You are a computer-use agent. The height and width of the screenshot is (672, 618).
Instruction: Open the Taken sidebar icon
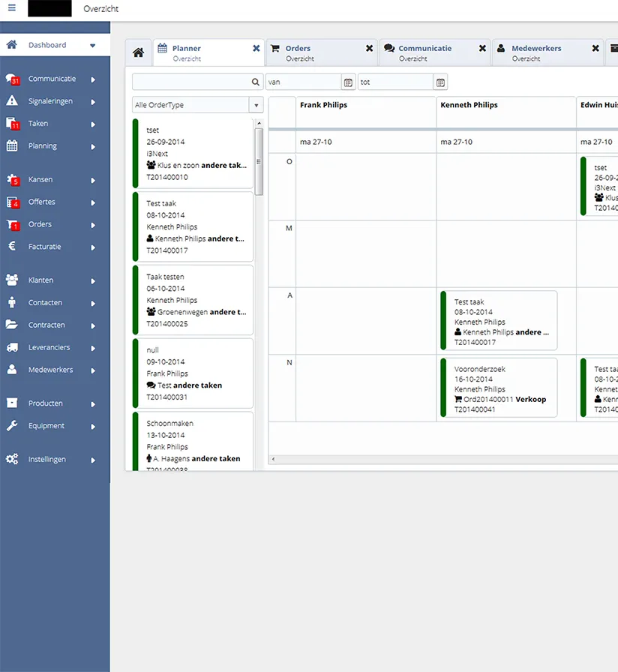(13, 123)
